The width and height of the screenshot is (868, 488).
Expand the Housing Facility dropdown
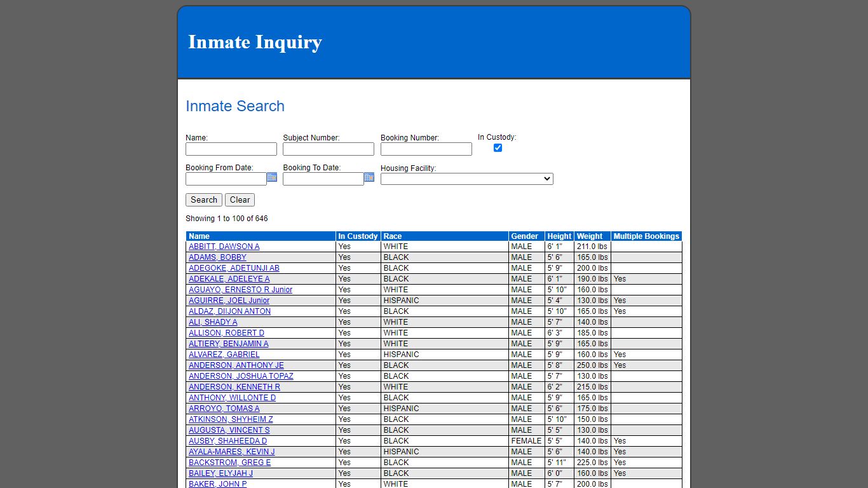(467, 179)
